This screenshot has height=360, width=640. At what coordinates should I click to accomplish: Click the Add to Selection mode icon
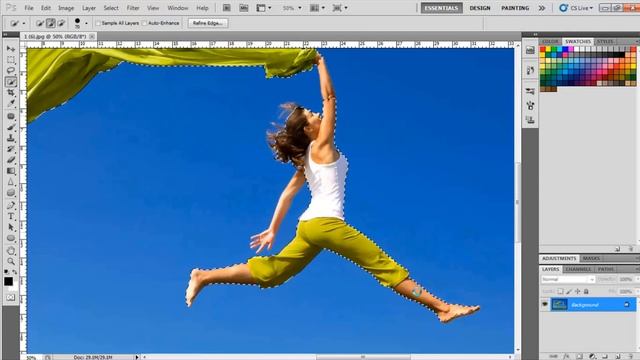point(51,23)
